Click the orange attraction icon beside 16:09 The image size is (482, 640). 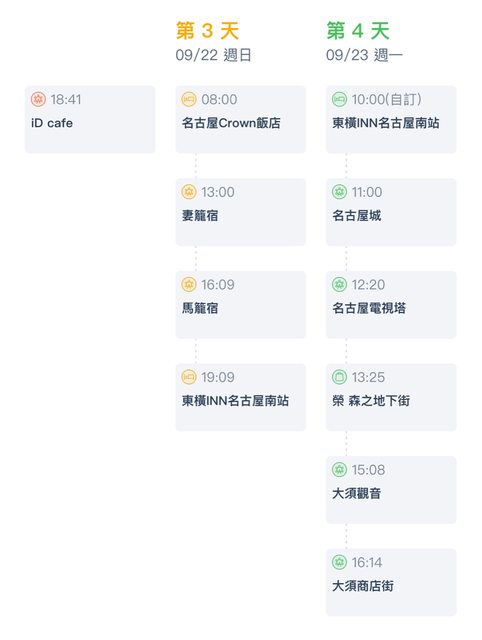[x=189, y=284]
